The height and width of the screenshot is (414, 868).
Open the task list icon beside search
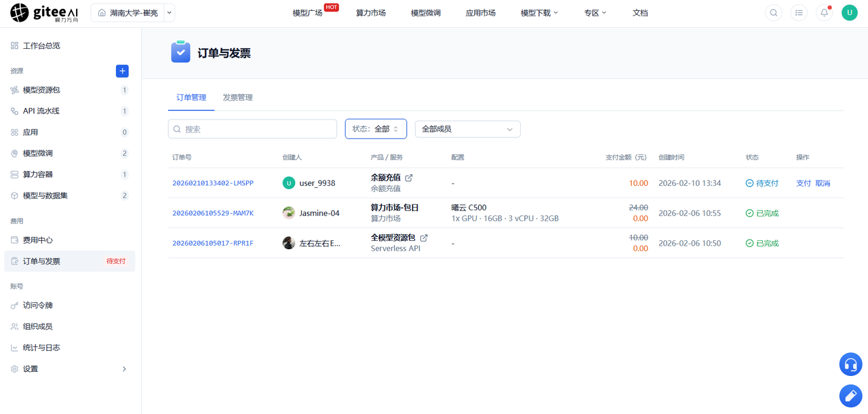click(x=799, y=13)
